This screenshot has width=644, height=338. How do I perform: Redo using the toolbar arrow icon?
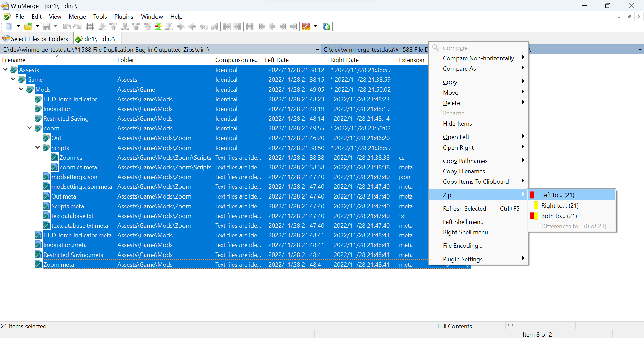pyautogui.click(x=77, y=26)
